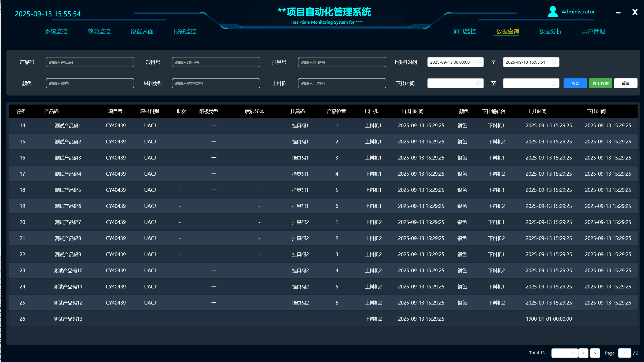644x362 pixels.
Task: Go to 报警监控 tab
Action: 185,31
